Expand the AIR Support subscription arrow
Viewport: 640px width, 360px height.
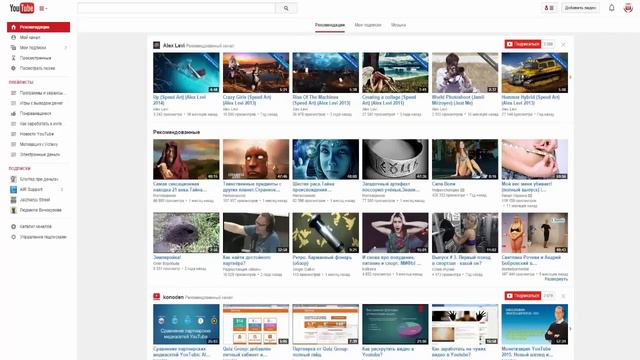[x=62, y=189]
